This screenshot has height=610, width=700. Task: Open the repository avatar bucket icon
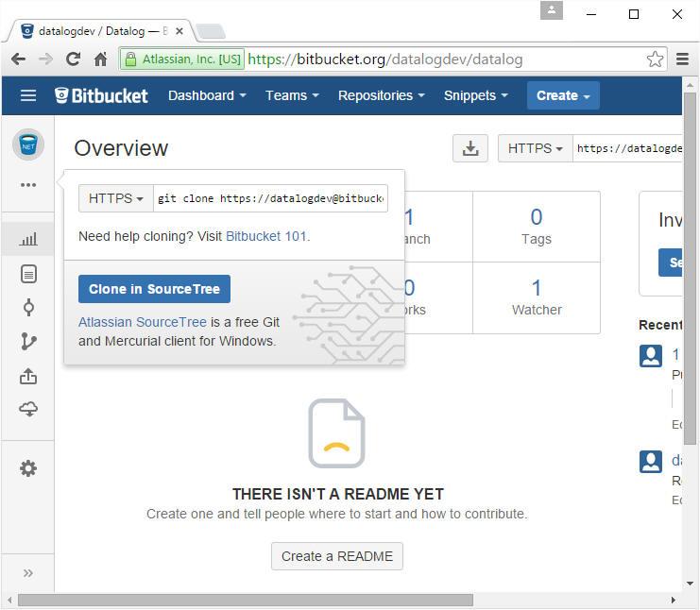(x=28, y=145)
